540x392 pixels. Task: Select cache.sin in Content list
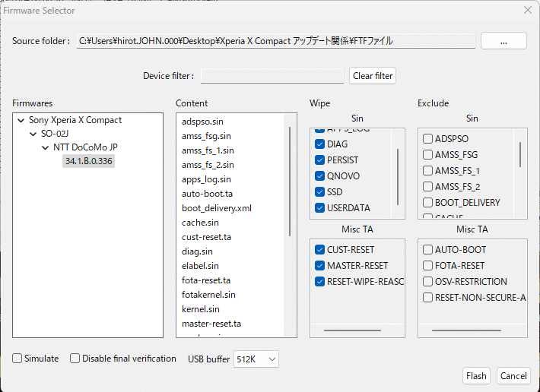[200, 223]
